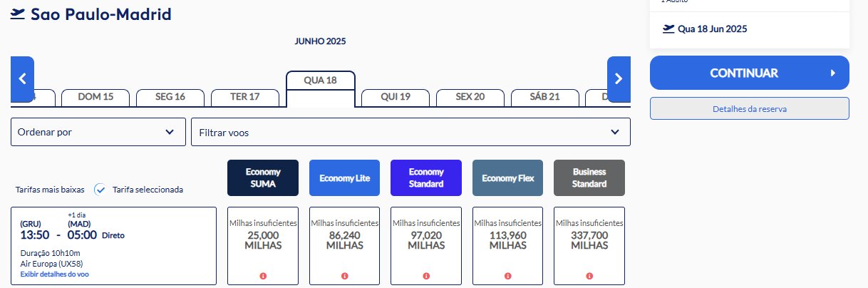
Task: Select the QUI 19 date tab
Action: point(396,98)
